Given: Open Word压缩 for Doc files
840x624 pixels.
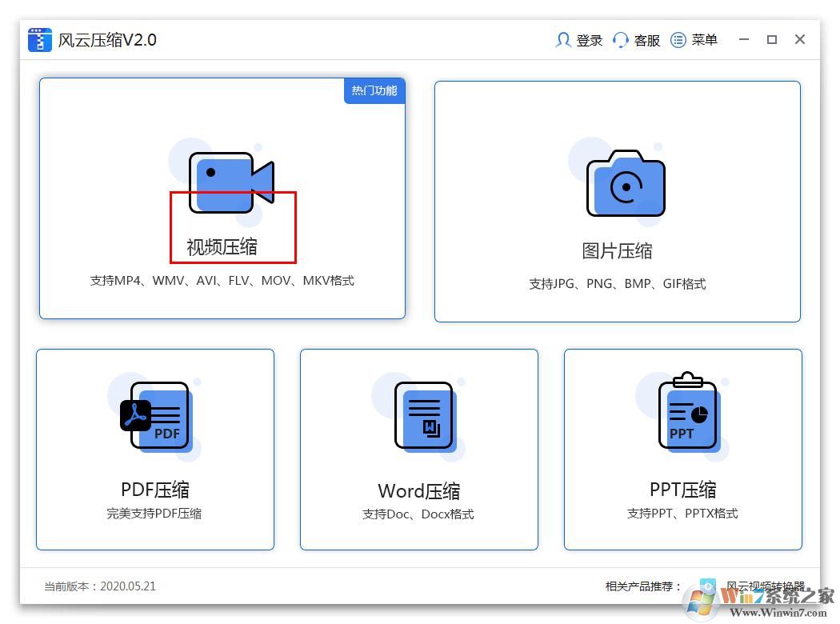Looking at the screenshot, I should click(x=418, y=450).
